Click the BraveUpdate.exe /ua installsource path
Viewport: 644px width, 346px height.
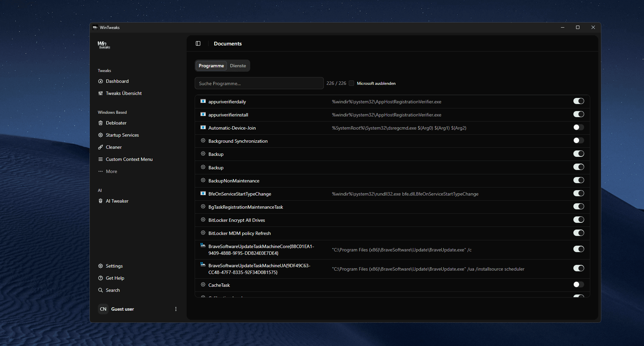[428, 269]
